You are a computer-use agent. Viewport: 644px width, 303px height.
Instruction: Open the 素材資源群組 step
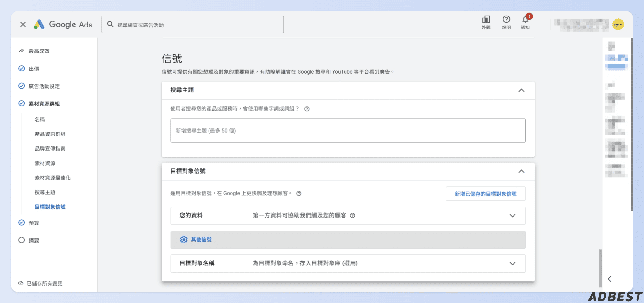[44, 104]
